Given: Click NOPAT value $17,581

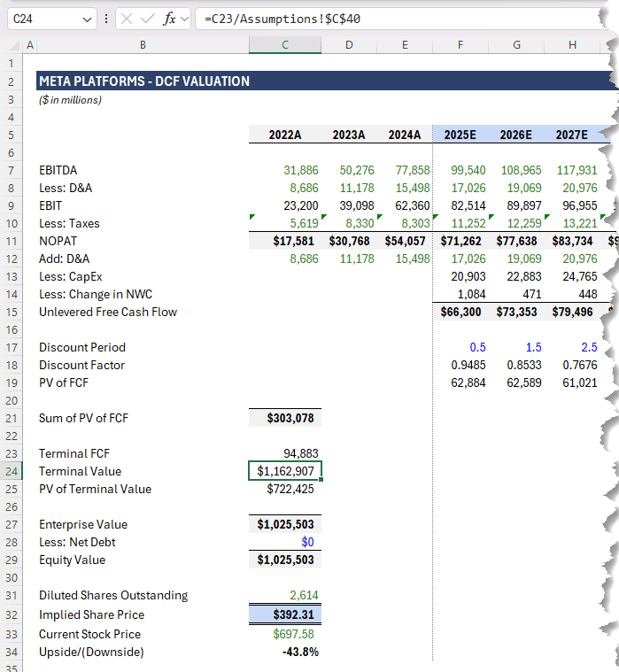Looking at the screenshot, I should pyautogui.click(x=294, y=241).
